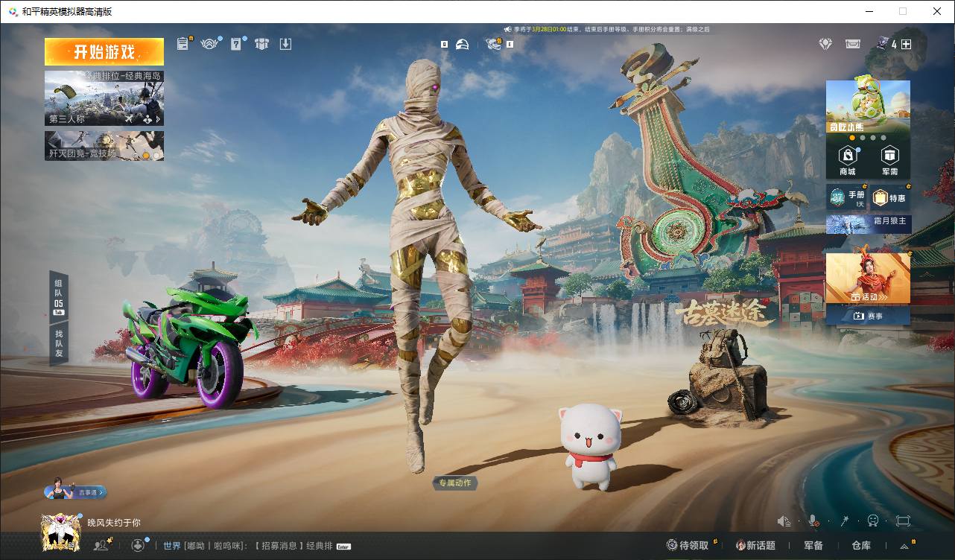Click the helmet icon at top center
This screenshot has height=560, width=955.
click(463, 44)
